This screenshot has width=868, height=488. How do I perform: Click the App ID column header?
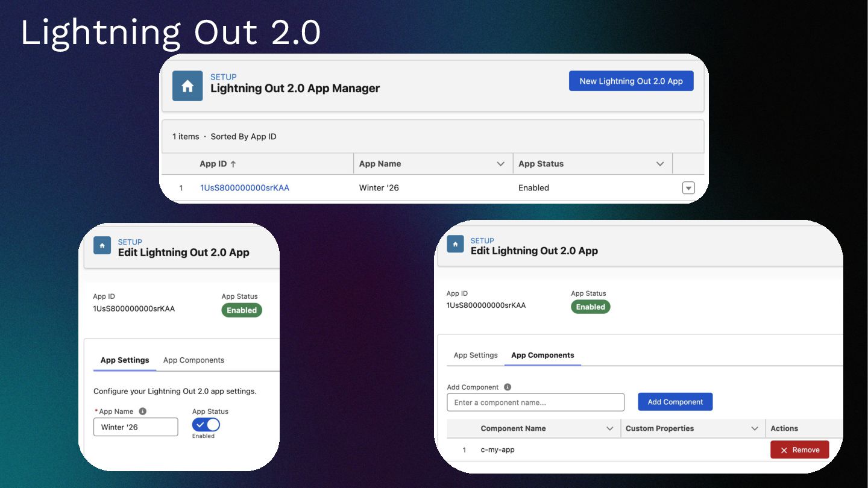tap(213, 164)
